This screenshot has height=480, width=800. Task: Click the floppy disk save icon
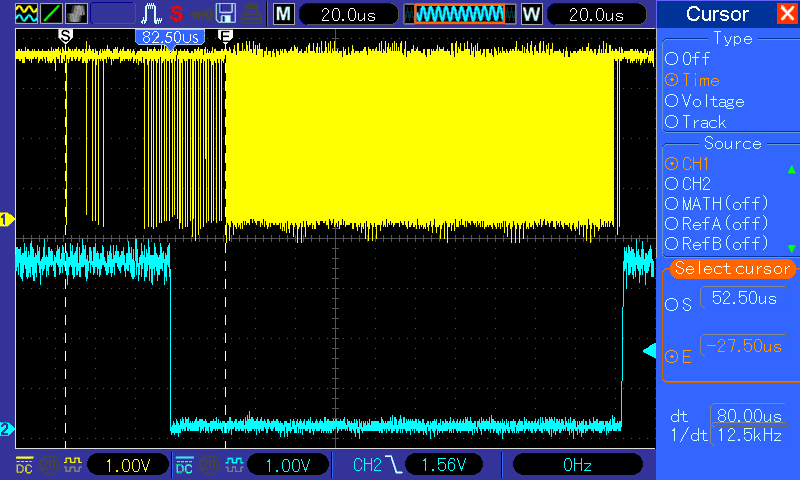click(x=226, y=14)
